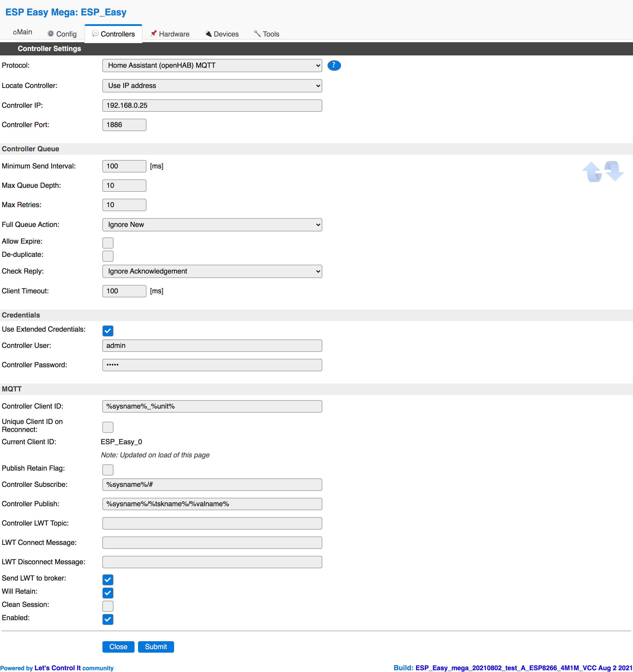Uncheck Use Extended Credentials
The image size is (633, 672).
108,331
